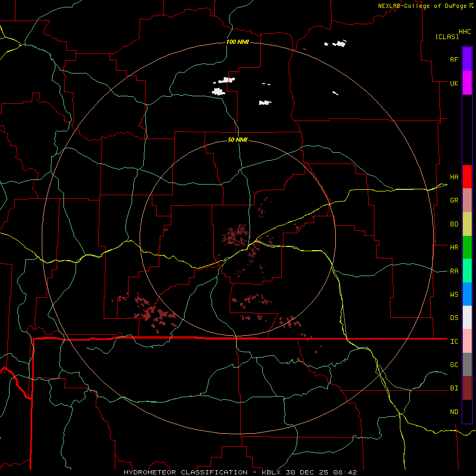The image size is (476, 476).
Task: Click the HR green legend swatch
Action: click(467, 247)
